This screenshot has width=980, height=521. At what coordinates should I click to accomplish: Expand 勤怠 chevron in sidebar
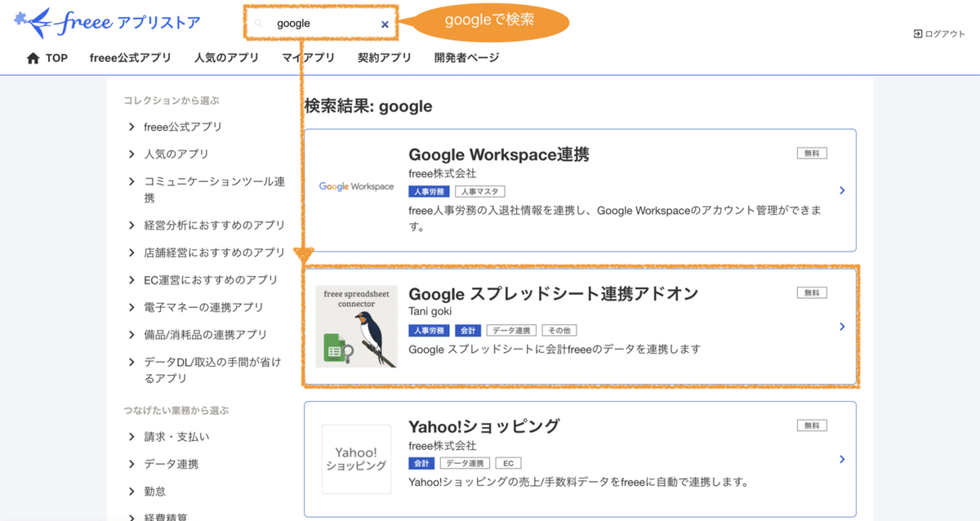[131, 491]
